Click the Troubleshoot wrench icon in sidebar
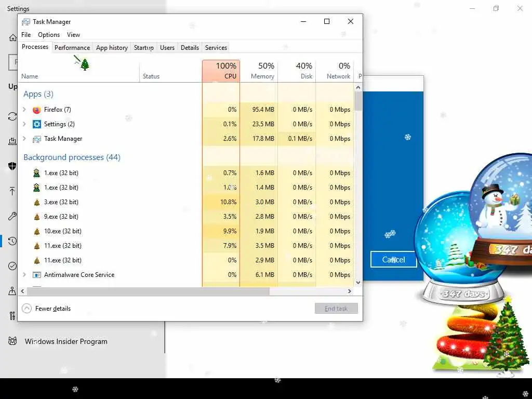 (12, 216)
